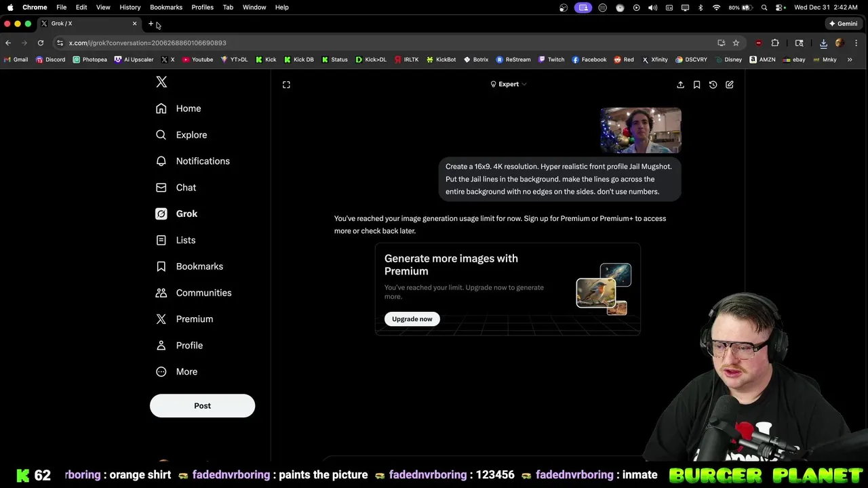
Task: Click 'Generate more images with Premium' heading
Action: pos(451,264)
